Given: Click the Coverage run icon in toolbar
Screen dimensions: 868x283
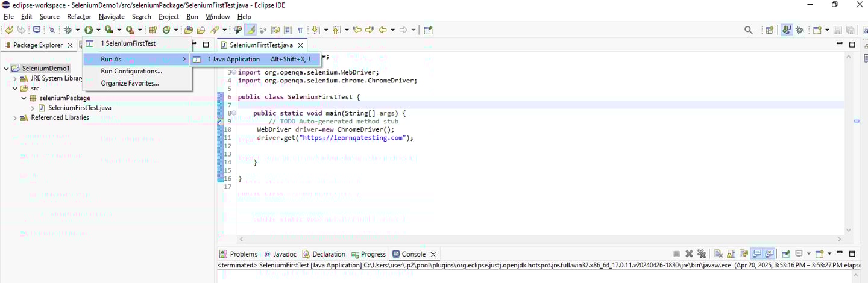Looking at the screenshot, I should pyautogui.click(x=108, y=30).
